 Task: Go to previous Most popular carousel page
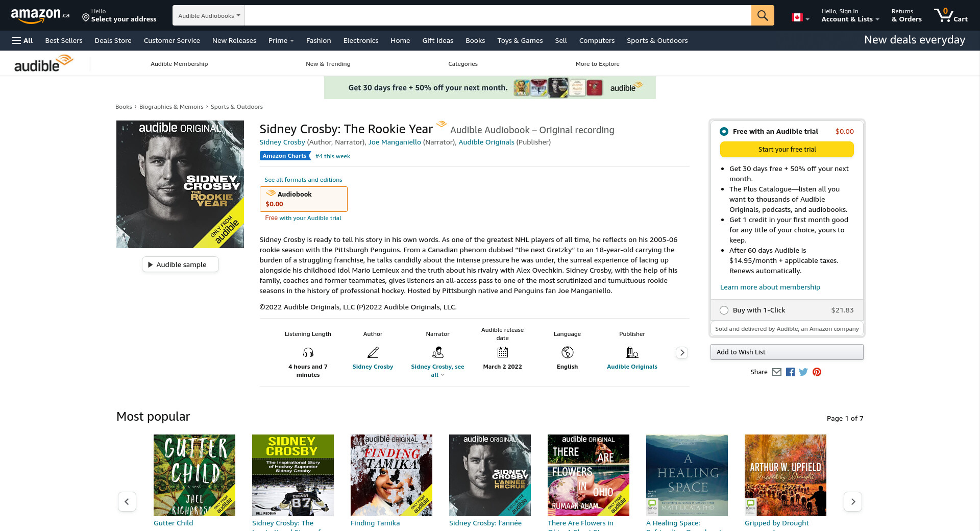[127, 501]
